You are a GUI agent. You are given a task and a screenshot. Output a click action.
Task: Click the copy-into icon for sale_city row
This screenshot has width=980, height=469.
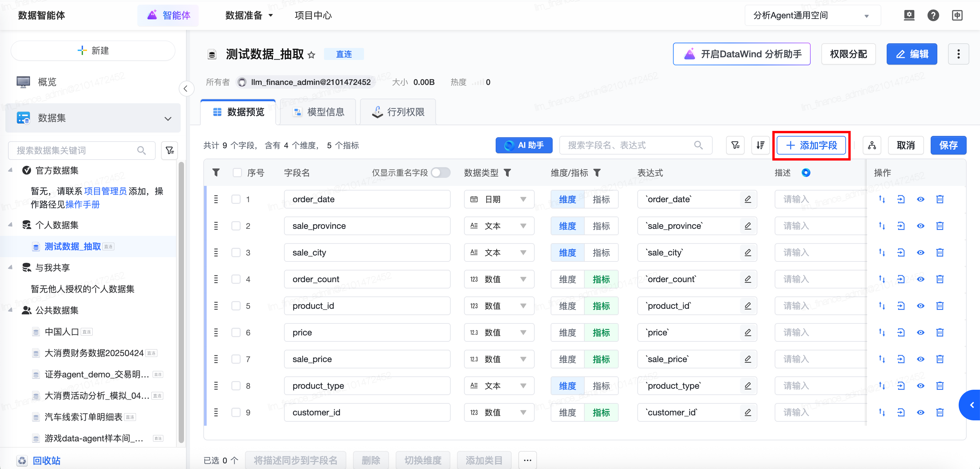pos(900,252)
